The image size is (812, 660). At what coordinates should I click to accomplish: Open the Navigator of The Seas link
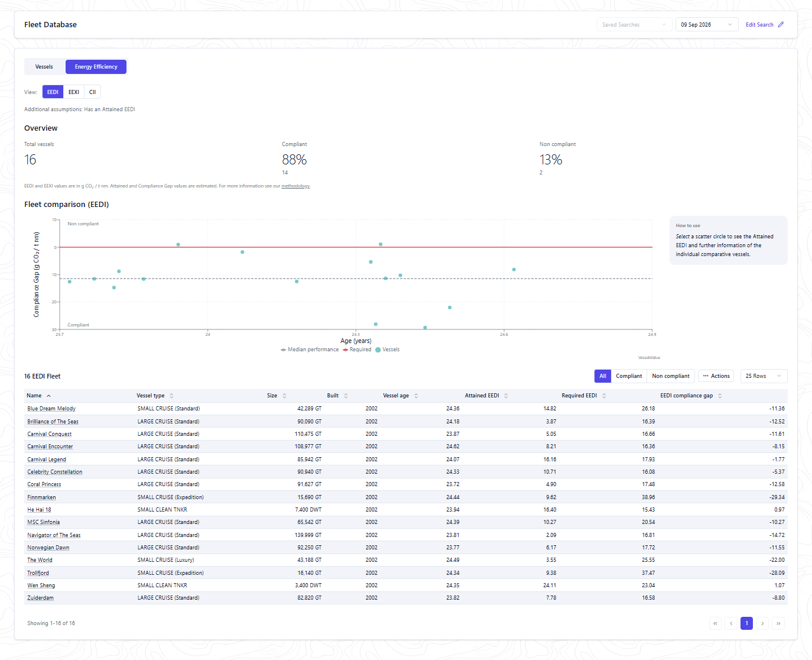pyautogui.click(x=54, y=535)
